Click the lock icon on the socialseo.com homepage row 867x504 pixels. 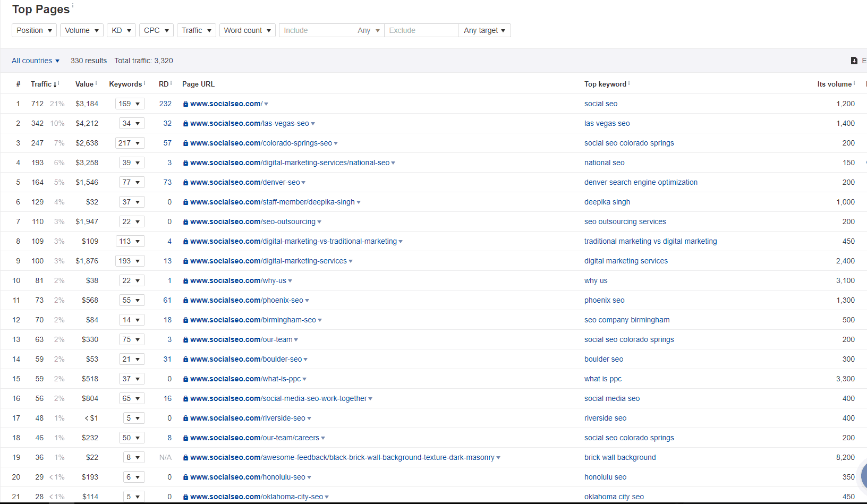185,104
